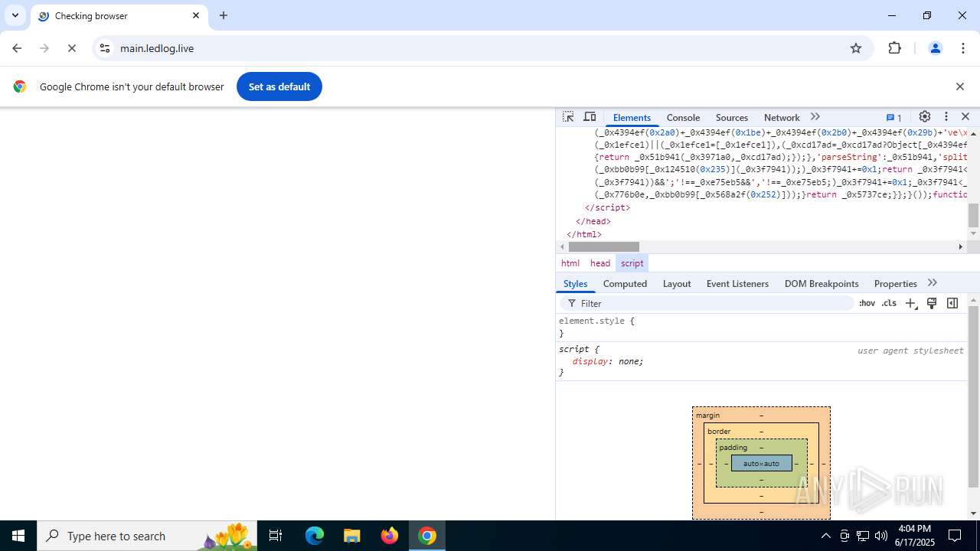Show more DevTools panels chevron
The image size is (980, 551).
coord(815,117)
